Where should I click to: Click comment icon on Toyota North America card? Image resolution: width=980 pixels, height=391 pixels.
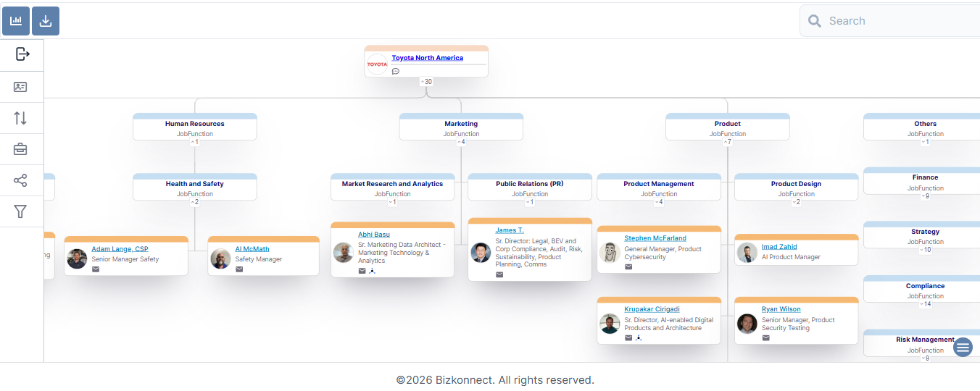395,71
